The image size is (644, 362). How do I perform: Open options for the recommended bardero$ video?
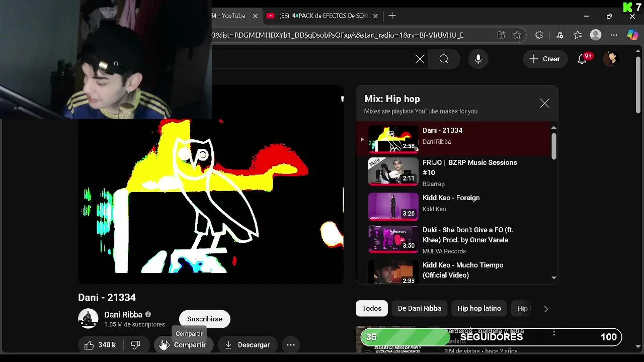pos(554,332)
